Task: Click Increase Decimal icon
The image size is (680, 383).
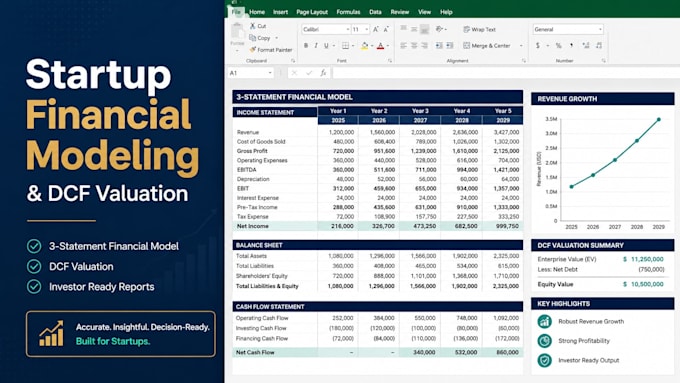Action: [x=586, y=46]
